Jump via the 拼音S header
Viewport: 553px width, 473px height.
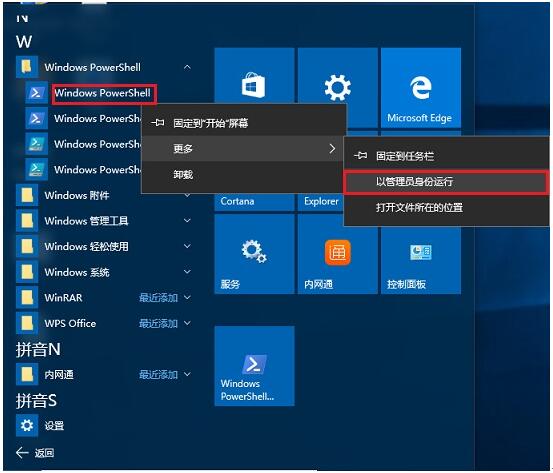(36, 401)
